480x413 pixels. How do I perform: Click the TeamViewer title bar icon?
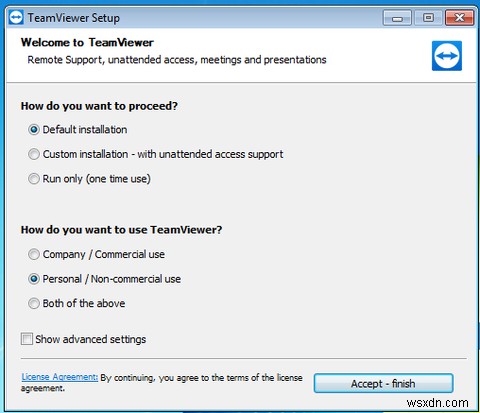[x=16, y=18]
